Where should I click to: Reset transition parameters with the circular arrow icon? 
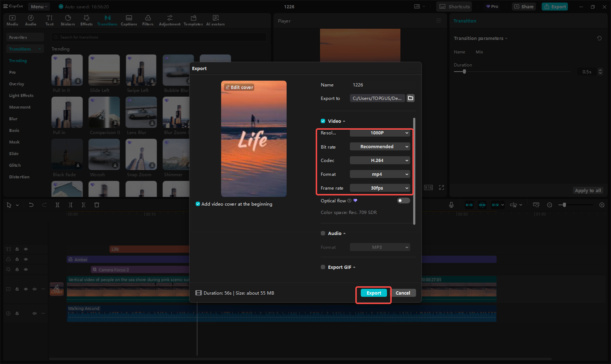(599, 38)
